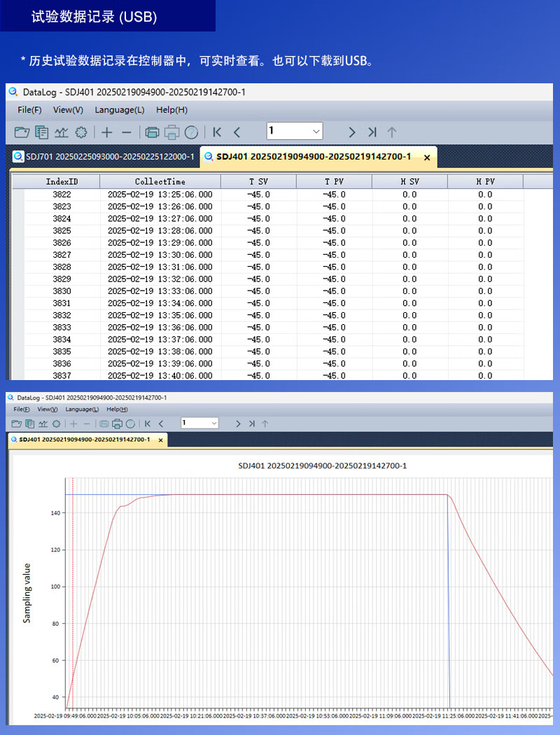
Task: Sort by CollectTime column header
Action: click(x=160, y=181)
